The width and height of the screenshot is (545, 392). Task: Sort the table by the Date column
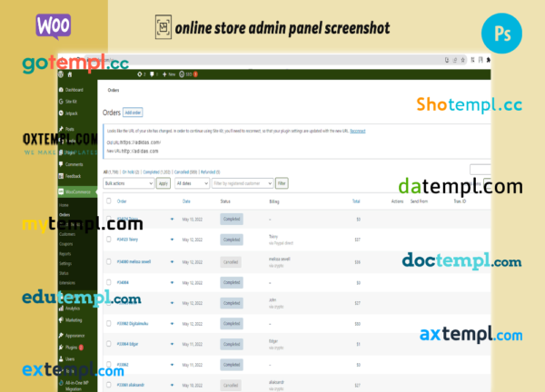(x=186, y=201)
